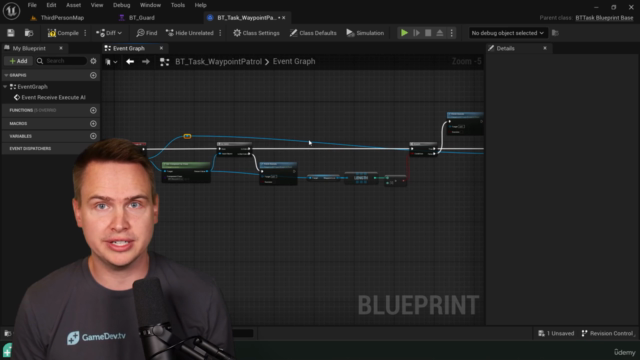Open Revision Control menu
Viewport: 640px width, 360px height.
607,333
